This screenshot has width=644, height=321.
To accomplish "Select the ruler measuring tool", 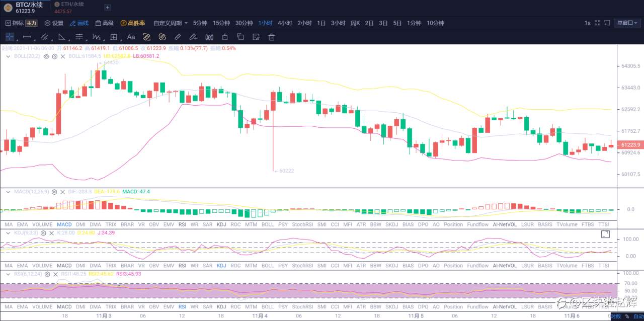I will coord(178,37).
